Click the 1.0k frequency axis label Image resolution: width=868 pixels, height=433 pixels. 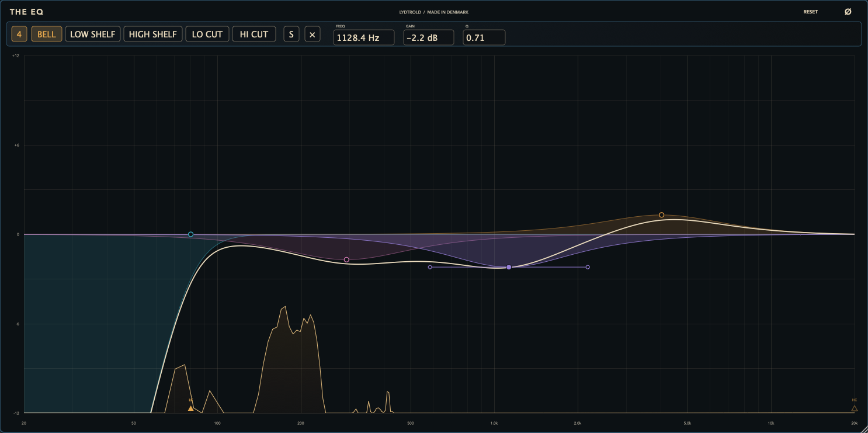click(x=494, y=423)
